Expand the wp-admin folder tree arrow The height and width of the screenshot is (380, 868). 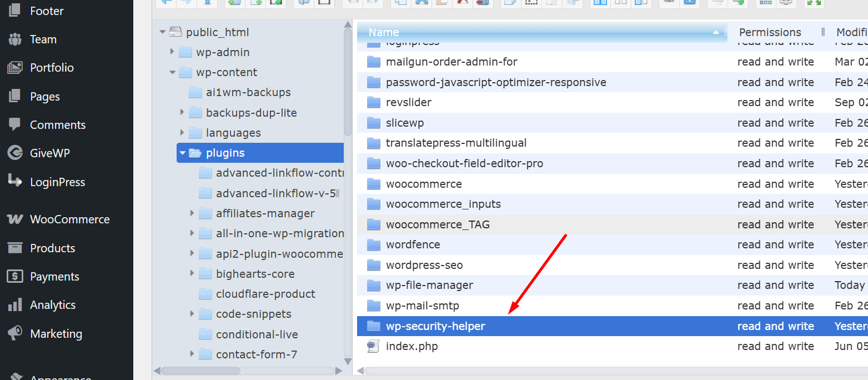coord(172,52)
